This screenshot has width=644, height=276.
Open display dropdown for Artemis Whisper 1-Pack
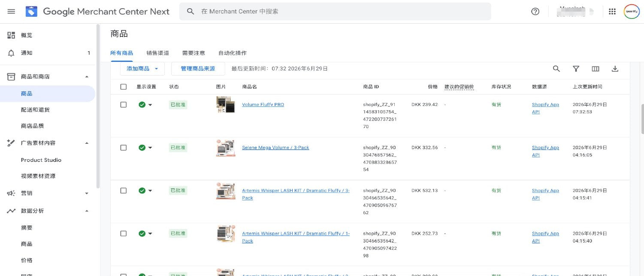150,234
